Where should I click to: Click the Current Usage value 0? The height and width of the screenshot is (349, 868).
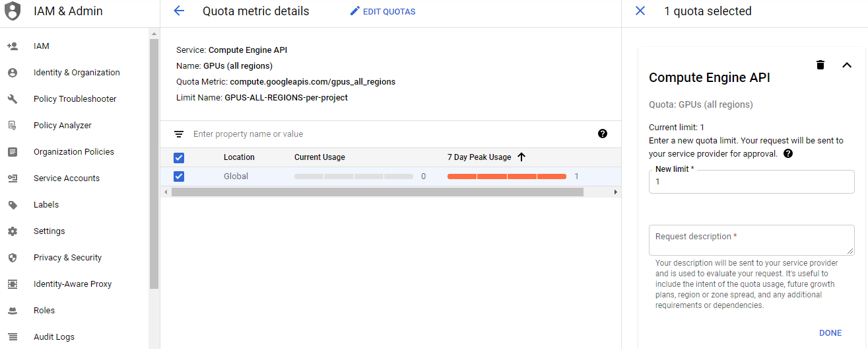pyautogui.click(x=423, y=176)
